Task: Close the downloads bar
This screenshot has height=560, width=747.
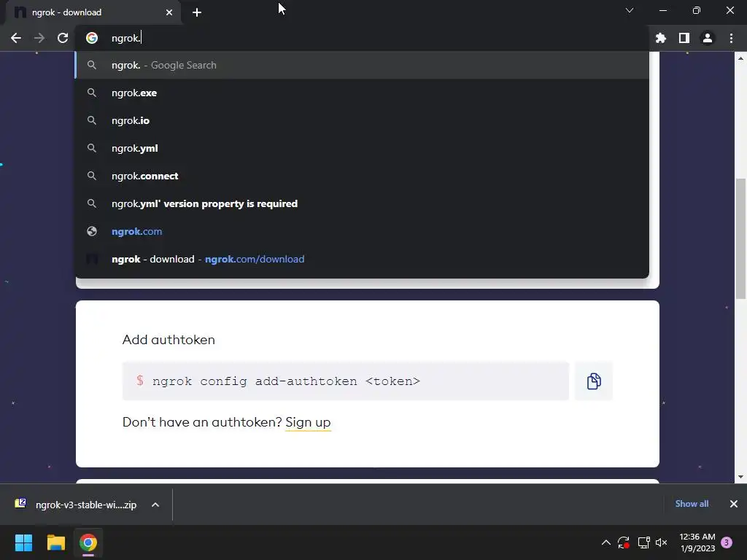Action: point(734,504)
